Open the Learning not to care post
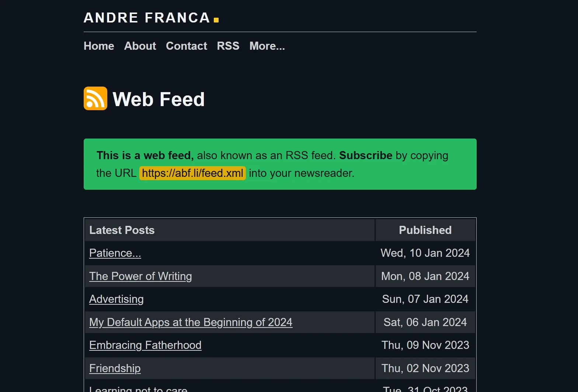Viewport: 578px width, 392px height. coord(138,389)
